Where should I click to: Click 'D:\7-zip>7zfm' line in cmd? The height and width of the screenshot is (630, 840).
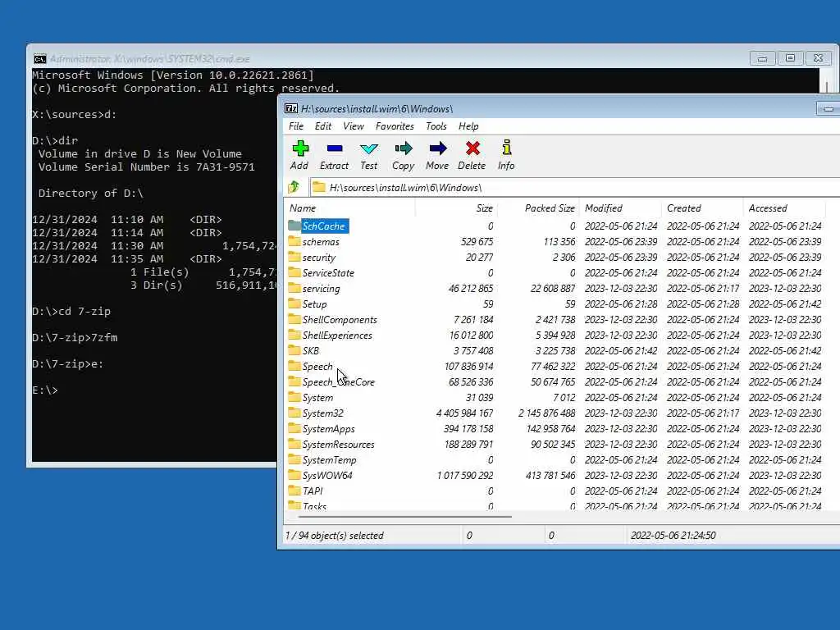point(75,337)
